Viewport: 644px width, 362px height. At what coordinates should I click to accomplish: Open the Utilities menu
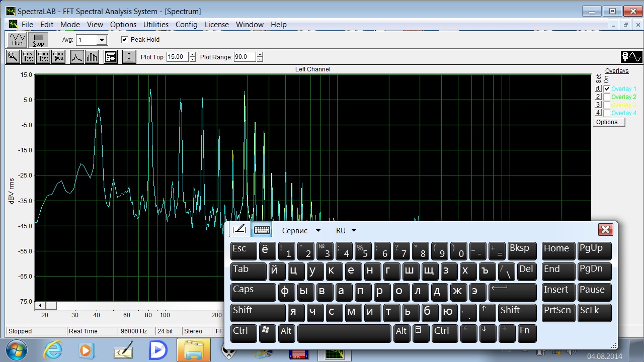click(156, 25)
